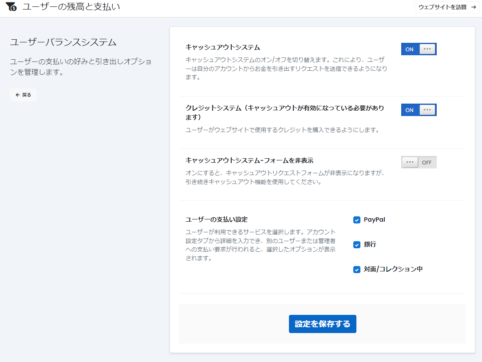This screenshot has height=362, width=482.
Task: Click the キャッシュアウトシステム-フォームを非表示 heading
Action: coord(249,160)
